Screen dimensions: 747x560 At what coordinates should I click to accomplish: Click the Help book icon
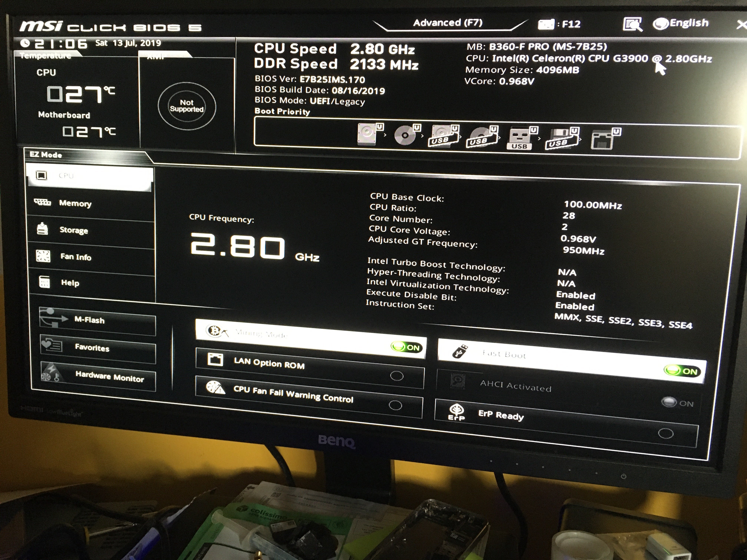44,282
